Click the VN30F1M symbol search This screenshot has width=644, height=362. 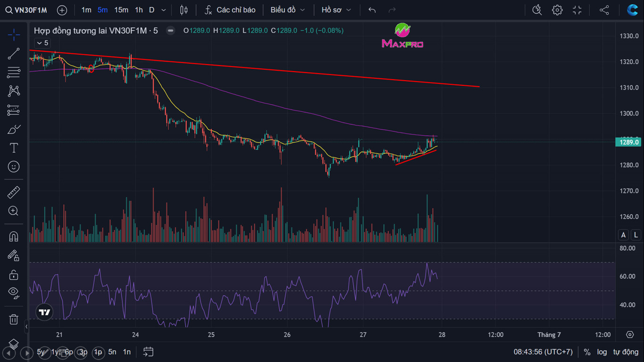[x=26, y=10]
